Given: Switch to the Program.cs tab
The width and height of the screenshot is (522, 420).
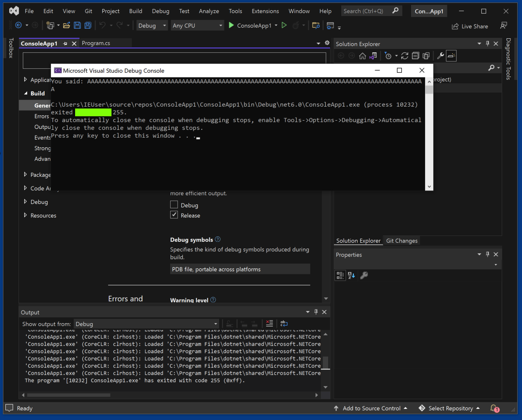Looking at the screenshot, I should click(96, 43).
